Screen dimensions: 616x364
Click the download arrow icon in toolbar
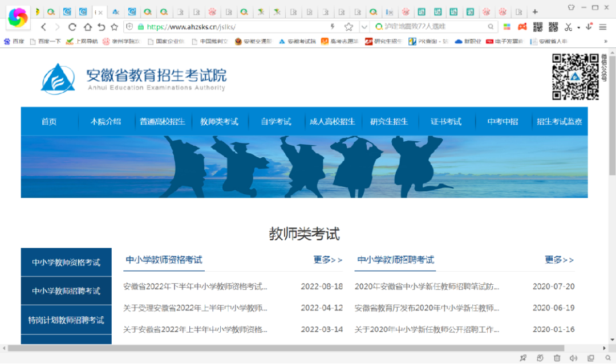(589, 27)
